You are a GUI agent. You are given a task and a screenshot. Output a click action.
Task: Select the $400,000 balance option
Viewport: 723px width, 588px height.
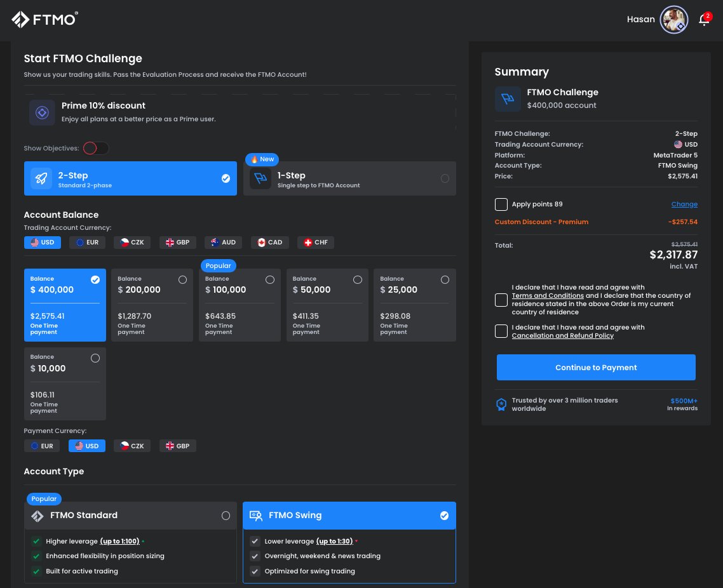(65, 305)
